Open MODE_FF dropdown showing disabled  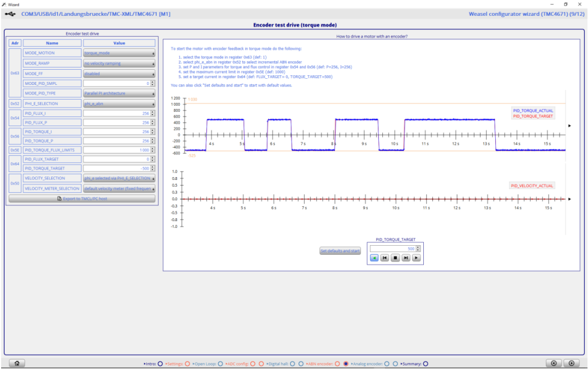click(x=119, y=74)
